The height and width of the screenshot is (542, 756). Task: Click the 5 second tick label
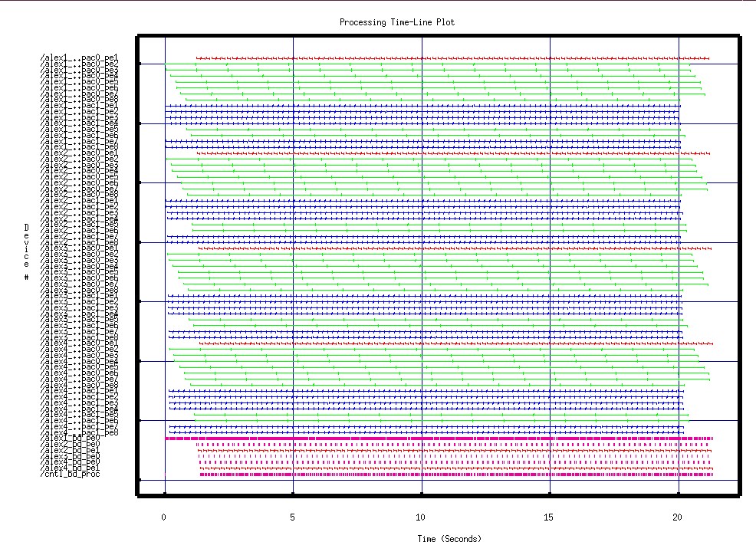(293, 517)
